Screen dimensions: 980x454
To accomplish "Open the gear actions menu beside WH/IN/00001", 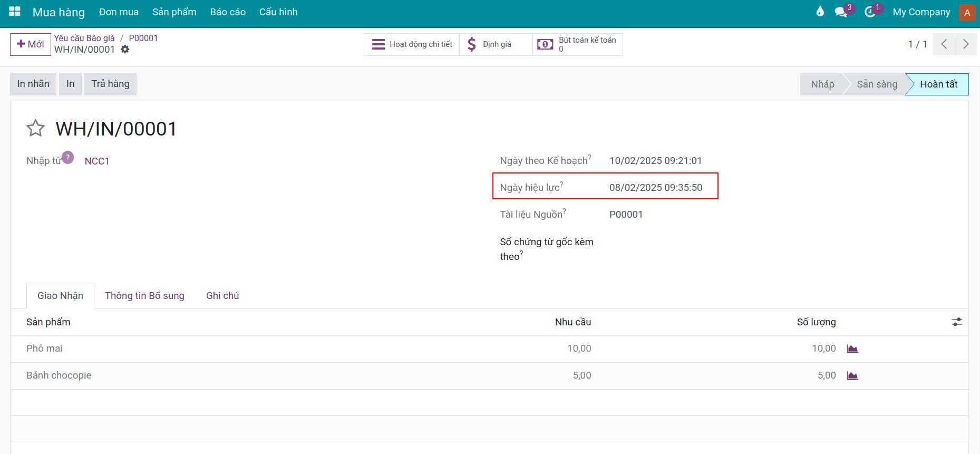I will click(125, 49).
